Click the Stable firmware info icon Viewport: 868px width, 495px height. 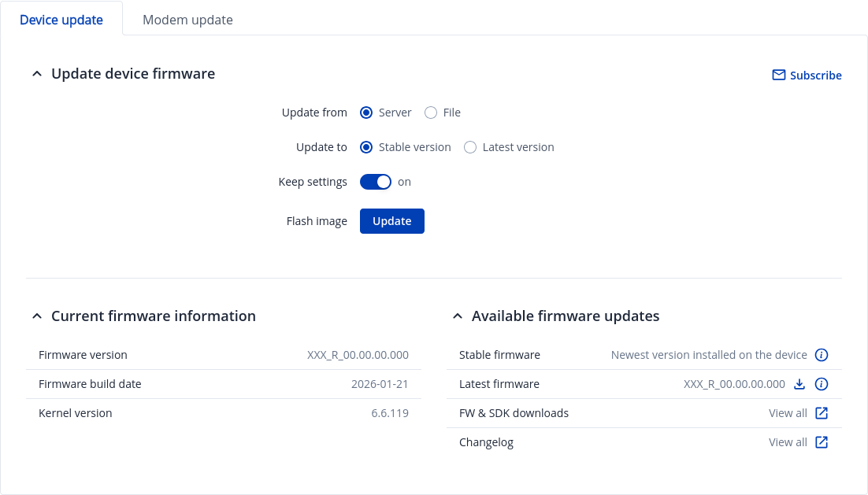point(821,355)
